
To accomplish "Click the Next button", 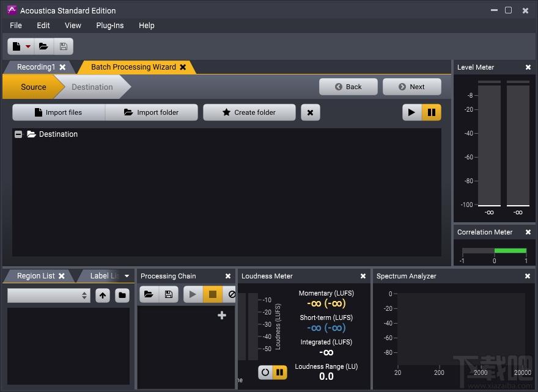I will 411,87.
